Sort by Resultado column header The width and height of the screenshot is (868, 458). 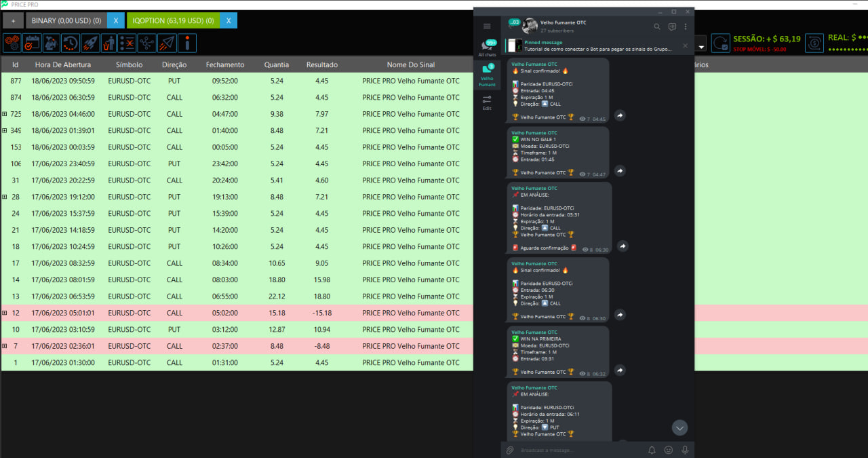[322, 64]
